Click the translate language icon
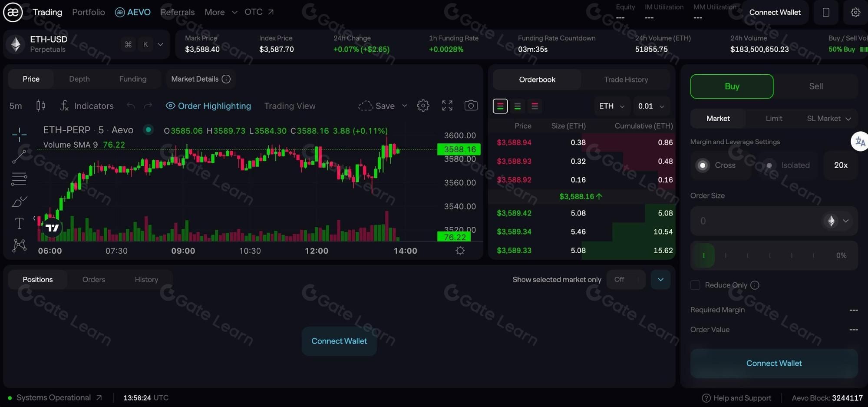The height and width of the screenshot is (407, 868). (x=860, y=142)
